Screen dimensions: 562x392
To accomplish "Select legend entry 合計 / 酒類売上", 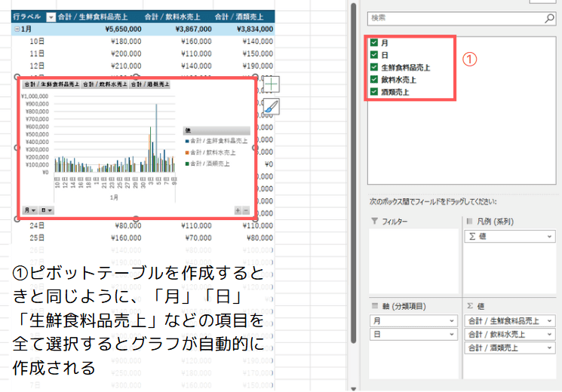I will pos(207,164).
